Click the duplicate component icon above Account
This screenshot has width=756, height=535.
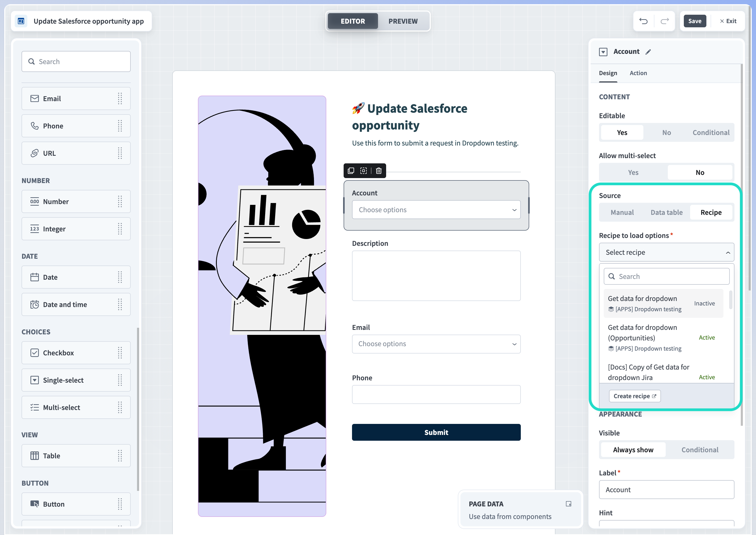351,171
